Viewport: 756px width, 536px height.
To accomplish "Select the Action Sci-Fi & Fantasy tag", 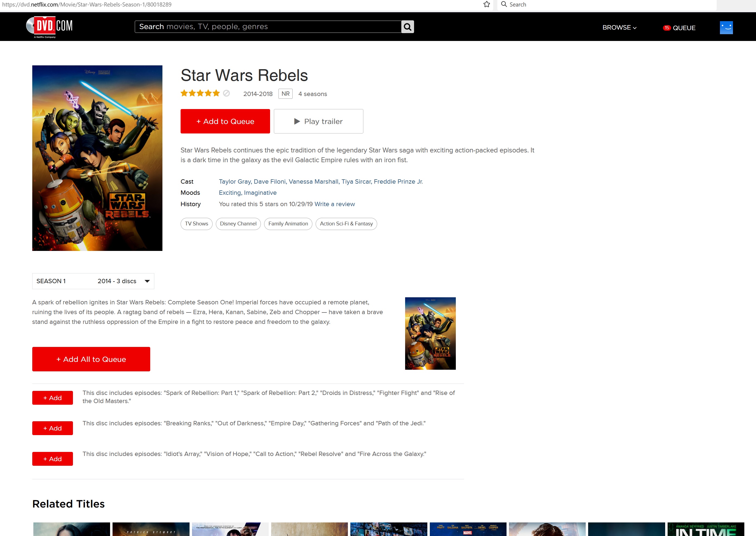I will click(346, 224).
